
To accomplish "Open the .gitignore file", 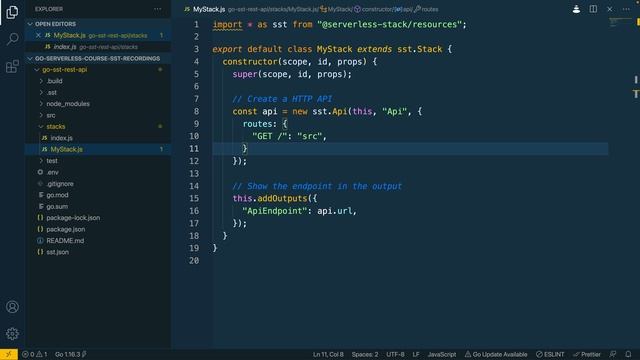I will pos(60,184).
